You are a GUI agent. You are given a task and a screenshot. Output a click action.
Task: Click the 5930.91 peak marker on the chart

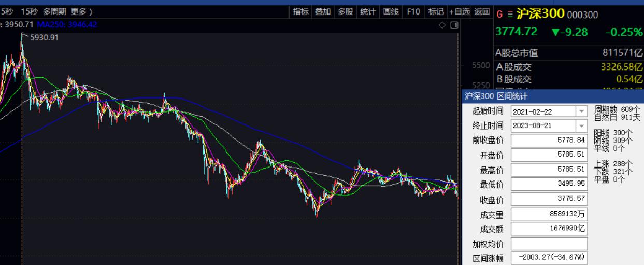pyautogui.click(x=45, y=37)
